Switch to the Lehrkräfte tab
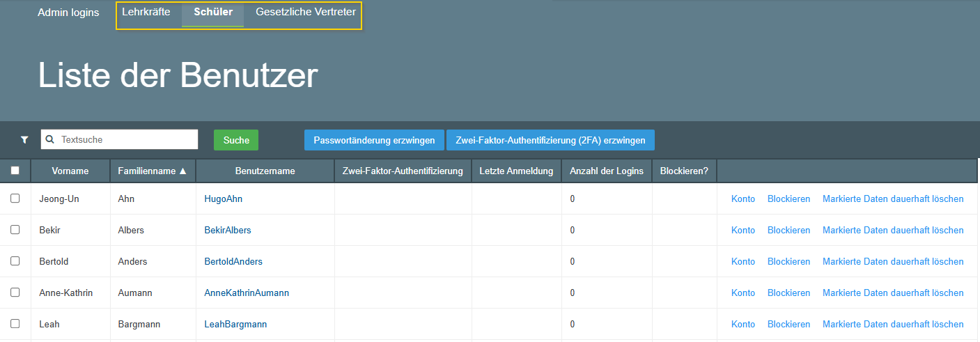The height and width of the screenshot is (342, 980). [146, 13]
